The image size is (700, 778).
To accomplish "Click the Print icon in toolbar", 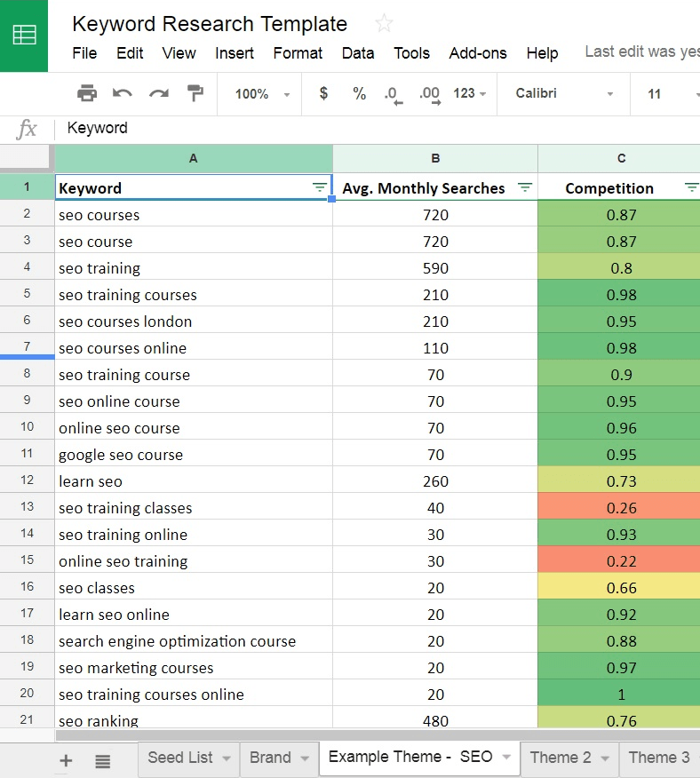I will pyautogui.click(x=87, y=93).
